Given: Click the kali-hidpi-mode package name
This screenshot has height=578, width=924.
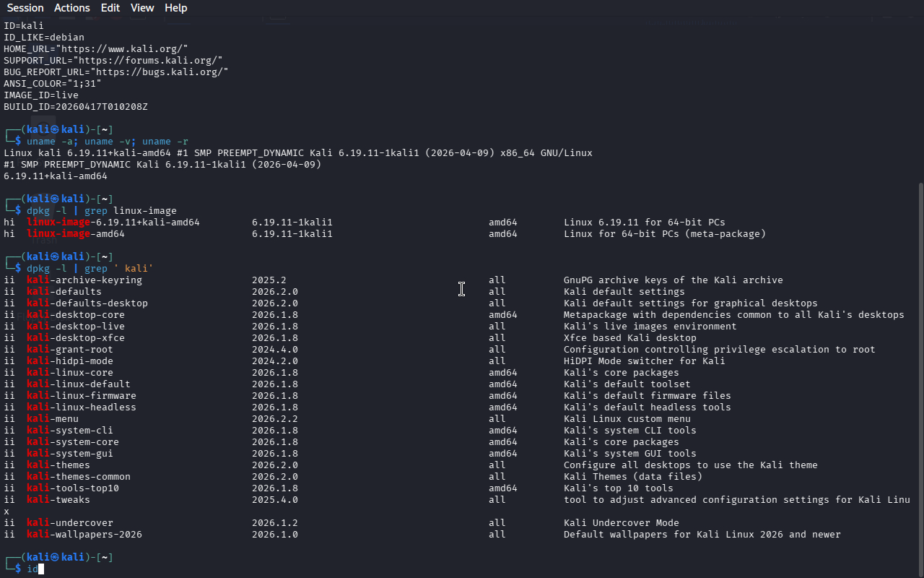Looking at the screenshot, I should (70, 361).
